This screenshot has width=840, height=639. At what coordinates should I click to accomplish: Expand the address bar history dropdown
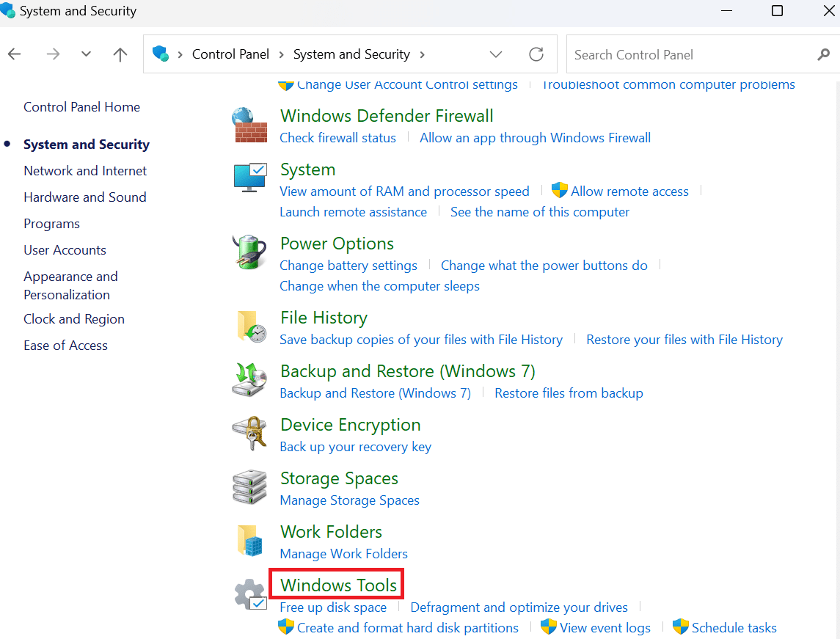(496, 54)
